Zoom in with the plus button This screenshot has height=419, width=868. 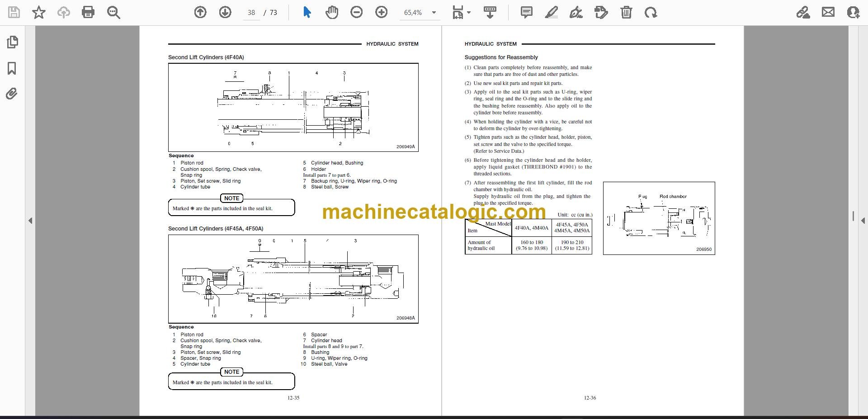point(382,12)
